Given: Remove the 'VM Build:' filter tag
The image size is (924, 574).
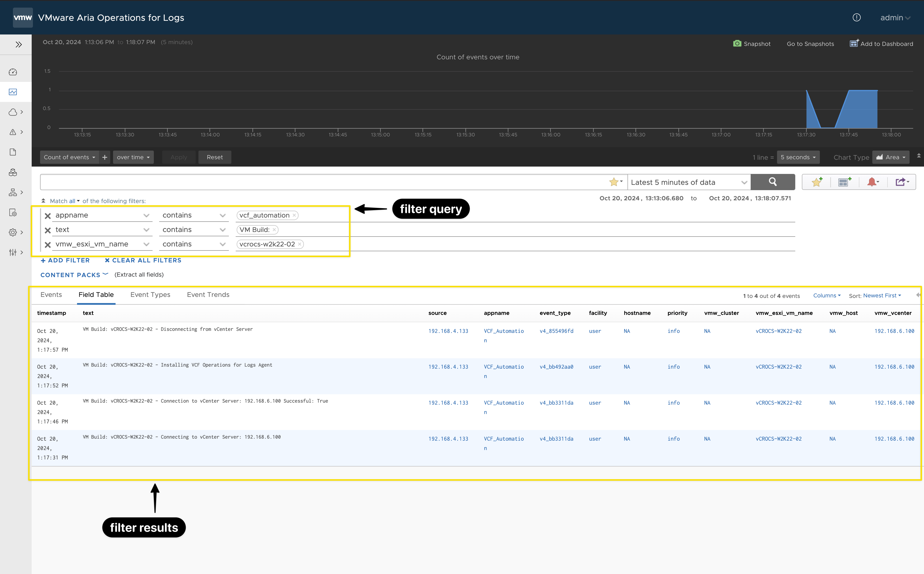Looking at the screenshot, I should click(x=274, y=230).
